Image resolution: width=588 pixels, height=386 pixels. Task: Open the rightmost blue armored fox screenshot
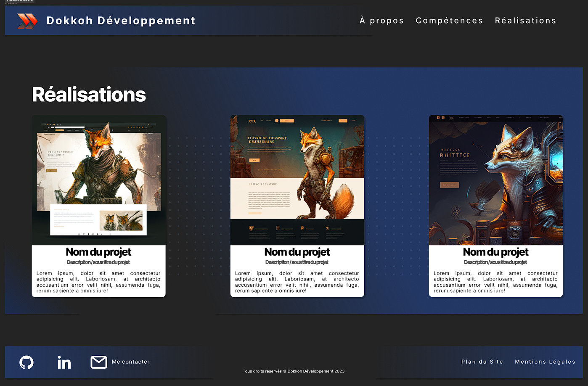coord(495,180)
